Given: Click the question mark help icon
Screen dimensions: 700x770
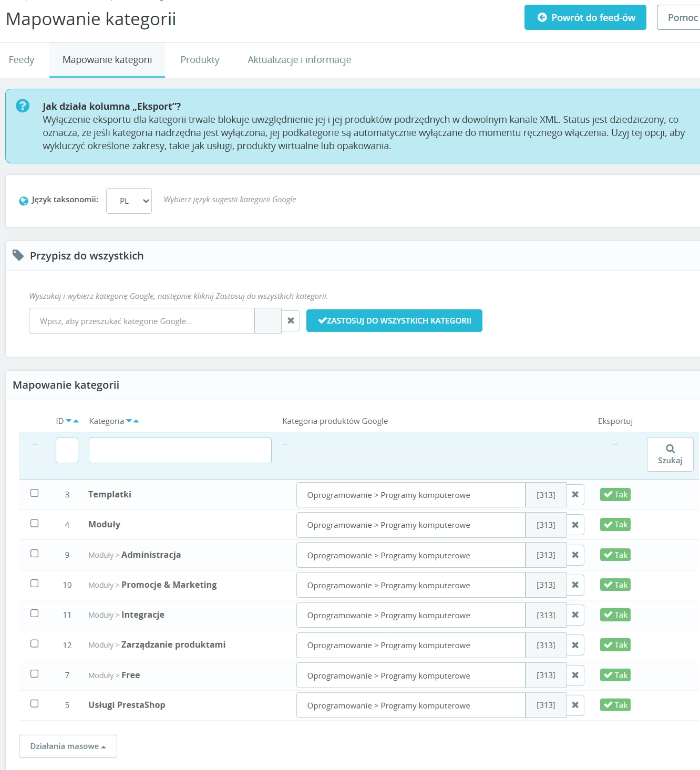Looking at the screenshot, I should [x=22, y=106].
